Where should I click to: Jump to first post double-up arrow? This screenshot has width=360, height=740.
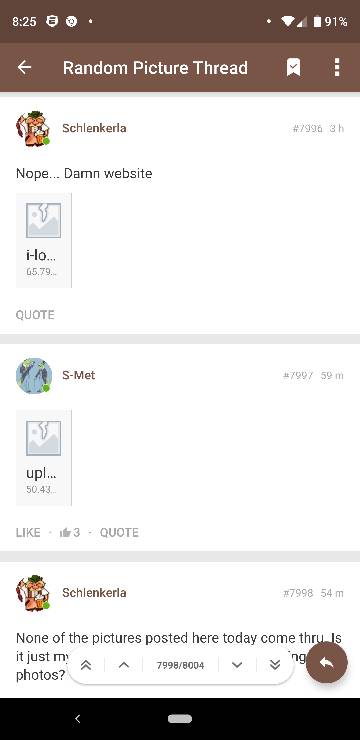pyautogui.click(x=86, y=665)
